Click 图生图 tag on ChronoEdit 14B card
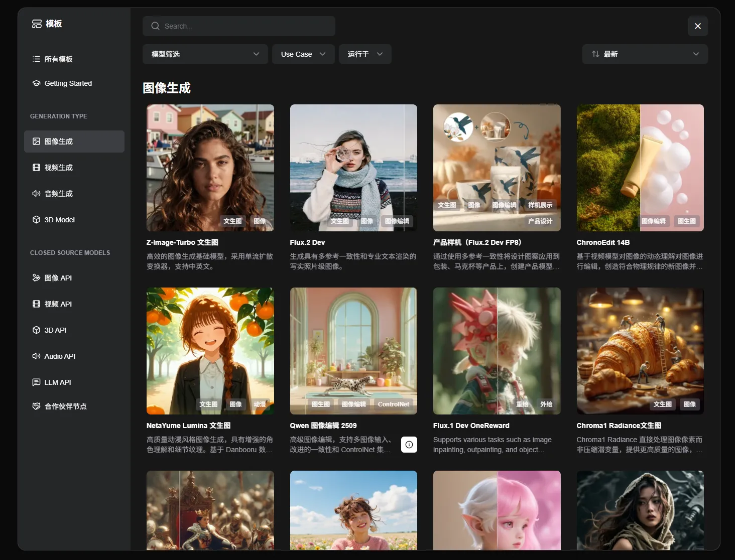 (687, 221)
